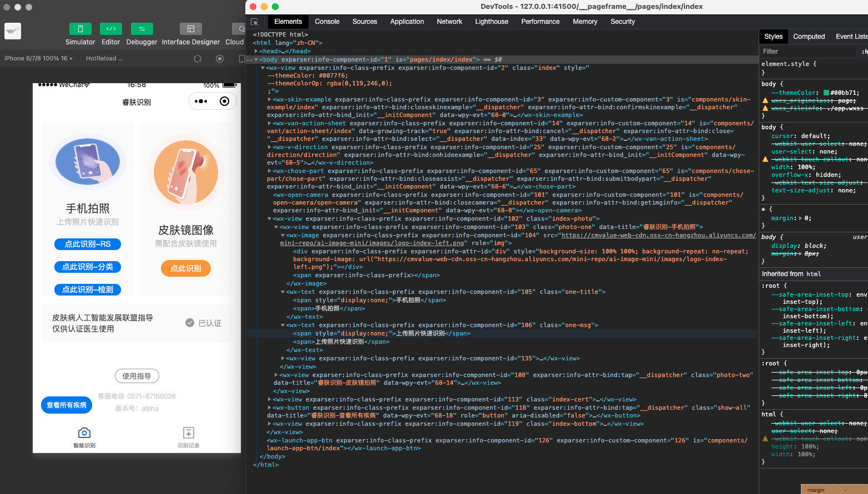Viewport: 868px width, 494px height.
Task: Switch to the Network tab
Action: (x=450, y=22)
